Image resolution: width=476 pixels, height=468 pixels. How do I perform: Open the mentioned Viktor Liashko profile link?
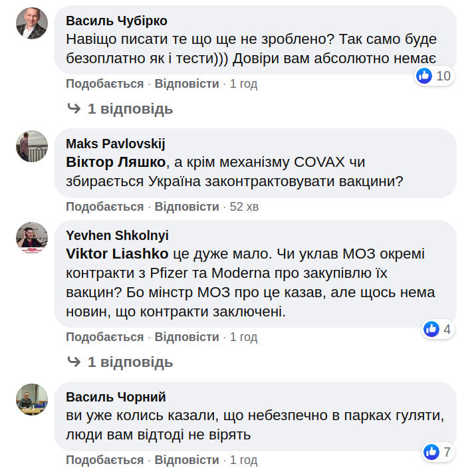118,254
